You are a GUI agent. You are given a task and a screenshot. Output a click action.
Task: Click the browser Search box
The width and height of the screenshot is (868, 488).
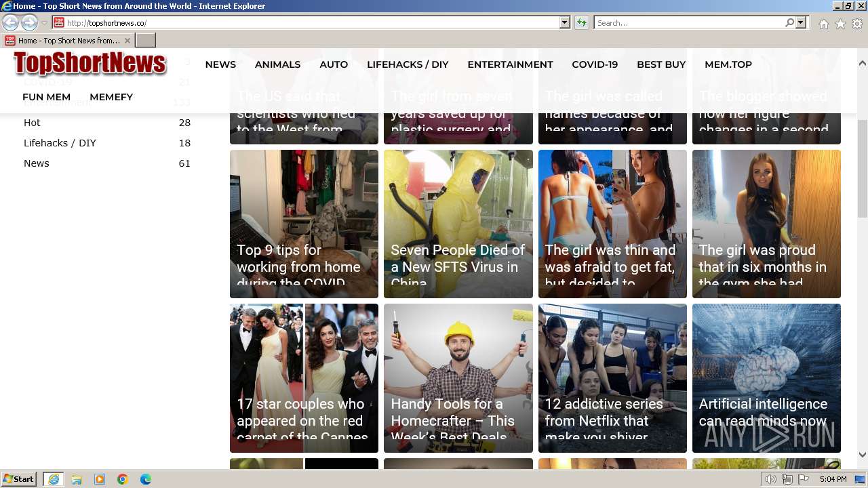coord(689,22)
